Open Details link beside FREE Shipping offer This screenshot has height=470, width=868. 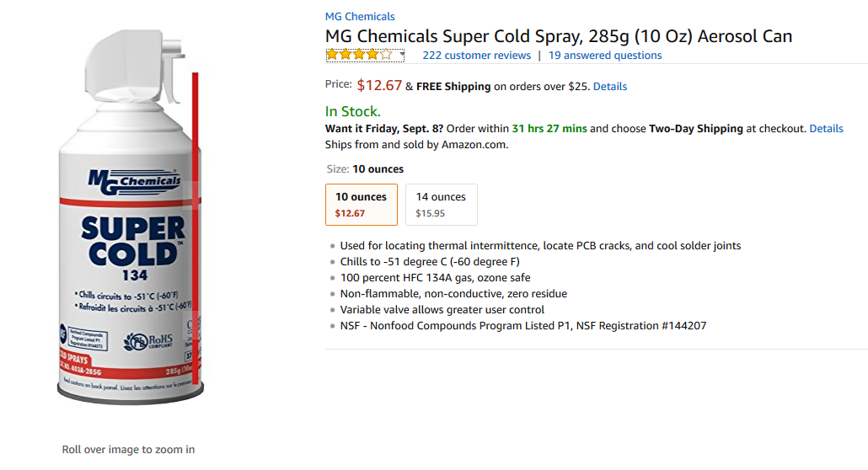610,87
